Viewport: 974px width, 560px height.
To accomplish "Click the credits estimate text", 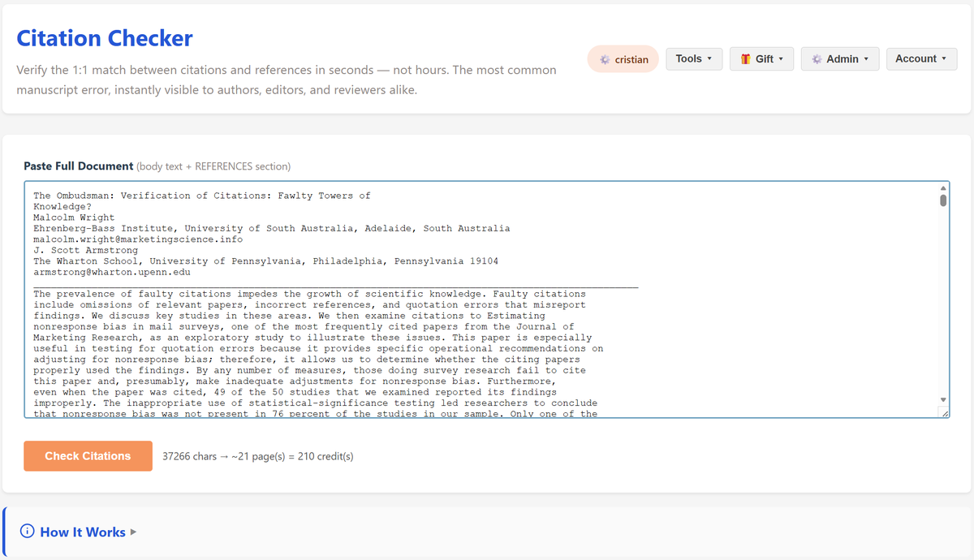I will [258, 456].
